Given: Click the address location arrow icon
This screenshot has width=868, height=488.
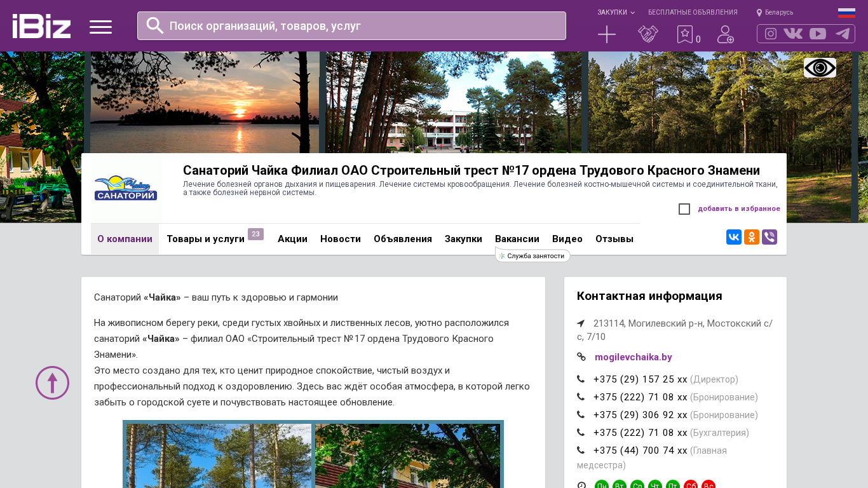Looking at the screenshot, I should tap(581, 323).
